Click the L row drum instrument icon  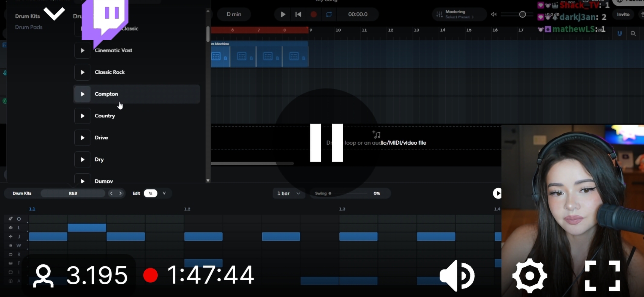[10, 228]
